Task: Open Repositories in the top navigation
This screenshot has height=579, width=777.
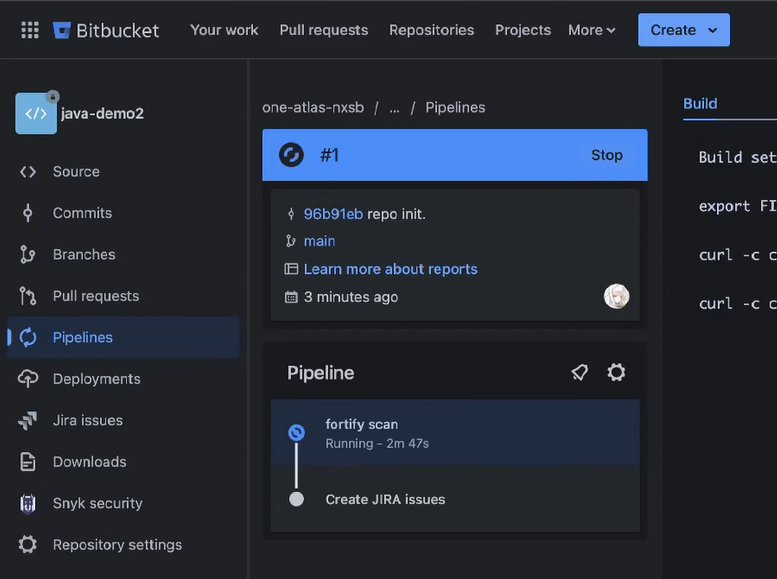Action: (432, 30)
